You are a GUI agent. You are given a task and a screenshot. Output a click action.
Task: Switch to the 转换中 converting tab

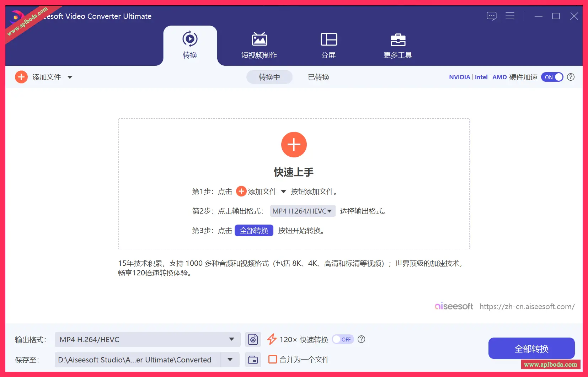point(269,77)
